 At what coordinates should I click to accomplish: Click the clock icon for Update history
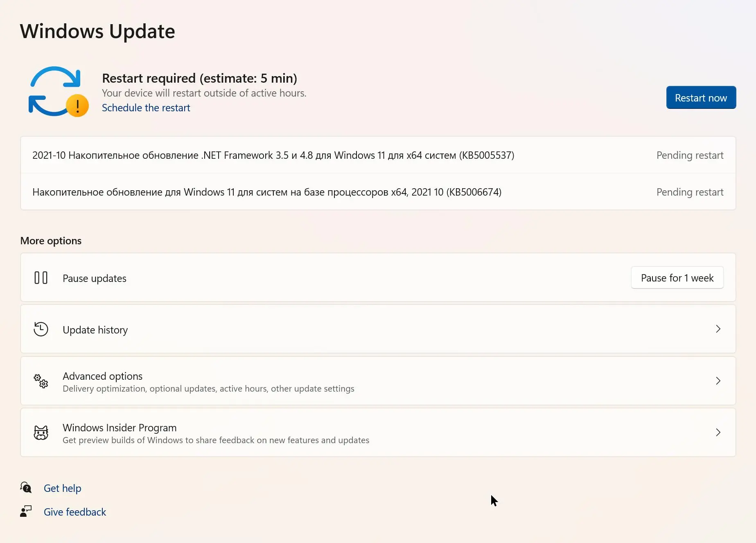point(41,329)
